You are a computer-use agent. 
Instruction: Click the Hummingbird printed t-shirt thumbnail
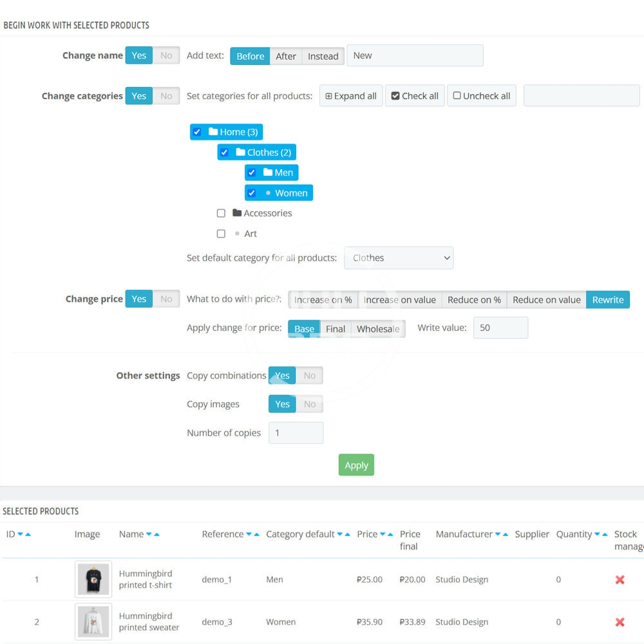coord(93,580)
